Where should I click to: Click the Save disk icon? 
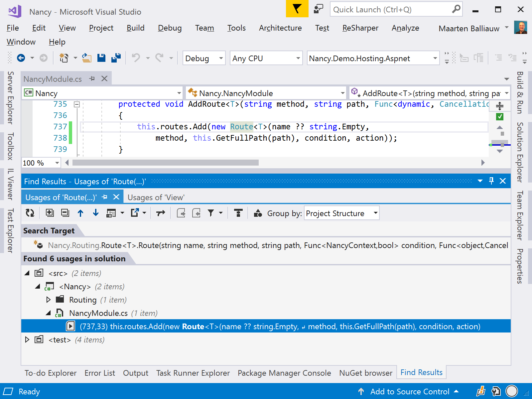click(x=101, y=58)
